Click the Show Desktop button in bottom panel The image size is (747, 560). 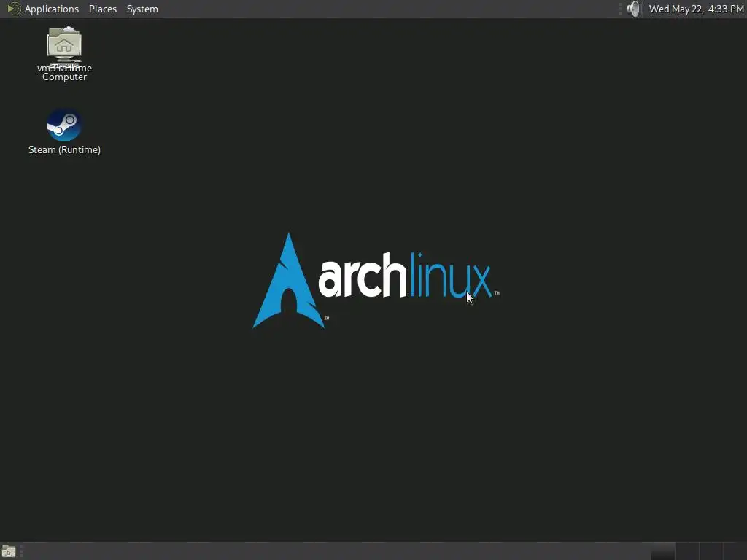(9, 551)
